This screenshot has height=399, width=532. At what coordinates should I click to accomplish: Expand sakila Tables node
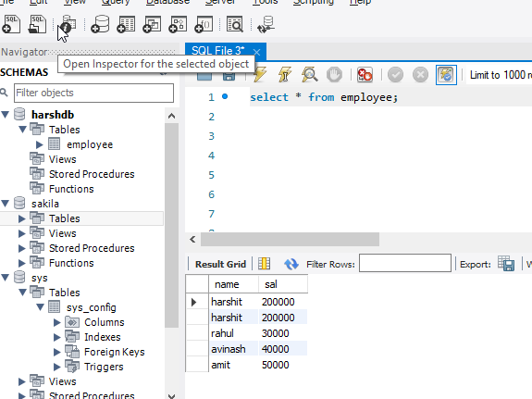21,218
